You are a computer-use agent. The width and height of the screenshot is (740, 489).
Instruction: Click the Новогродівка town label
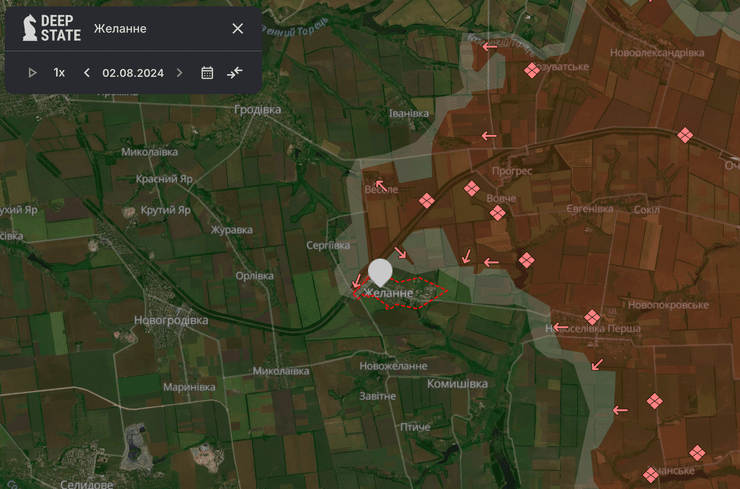click(x=171, y=321)
